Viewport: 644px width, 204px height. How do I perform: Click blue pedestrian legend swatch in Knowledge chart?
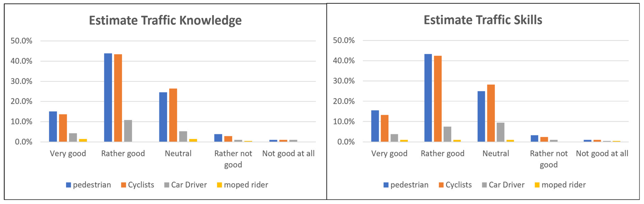point(68,185)
